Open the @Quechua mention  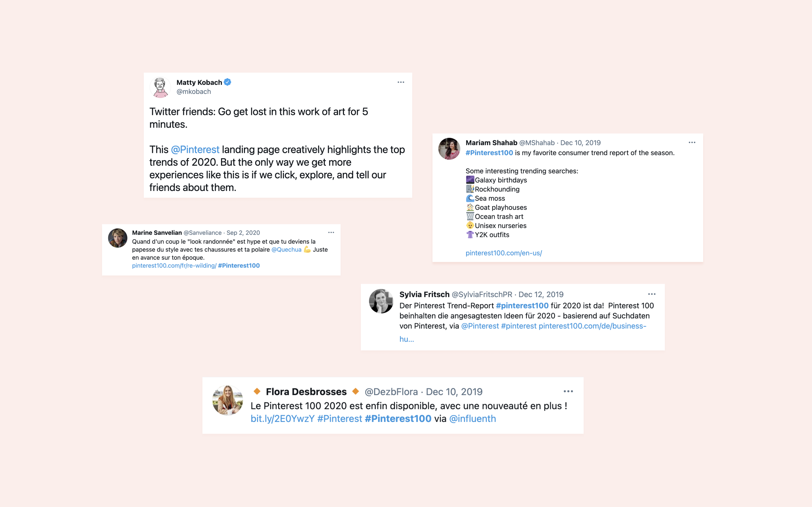click(286, 250)
